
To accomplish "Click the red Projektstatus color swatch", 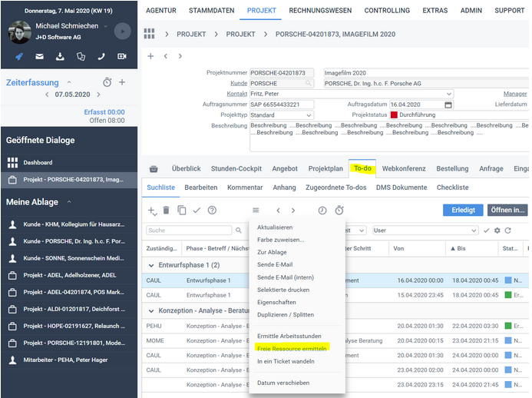I will pos(394,114).
